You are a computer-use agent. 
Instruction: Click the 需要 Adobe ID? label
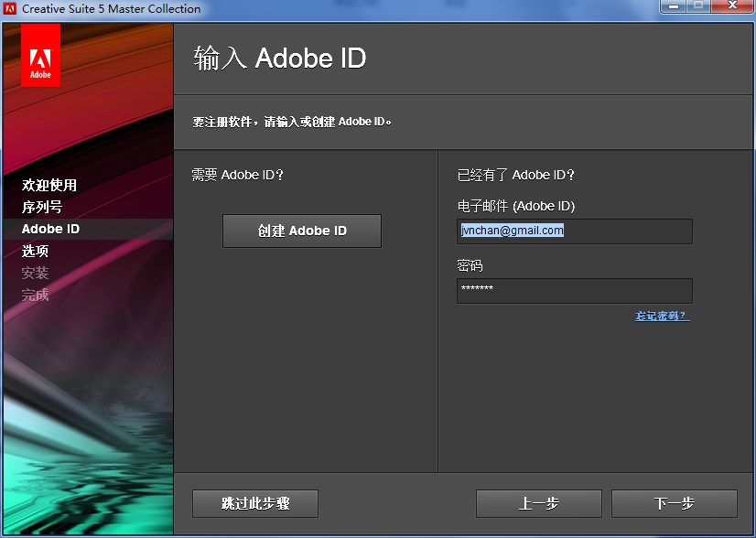(x=238, y=175)
